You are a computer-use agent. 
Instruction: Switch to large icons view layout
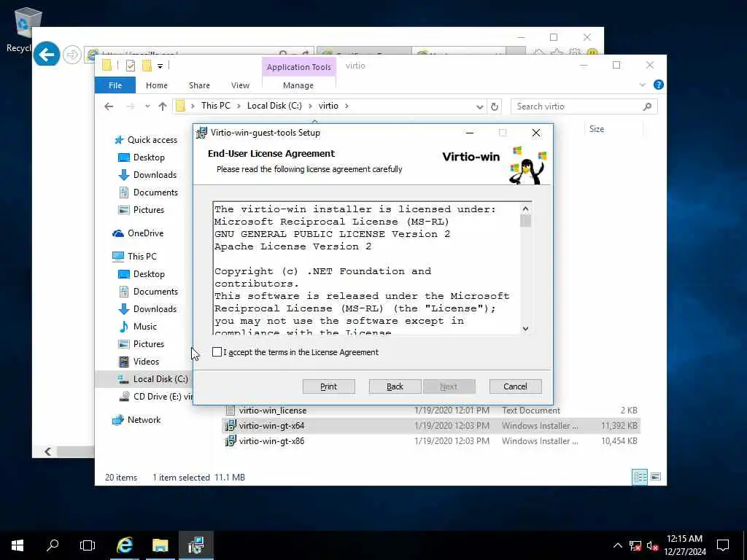656,477
